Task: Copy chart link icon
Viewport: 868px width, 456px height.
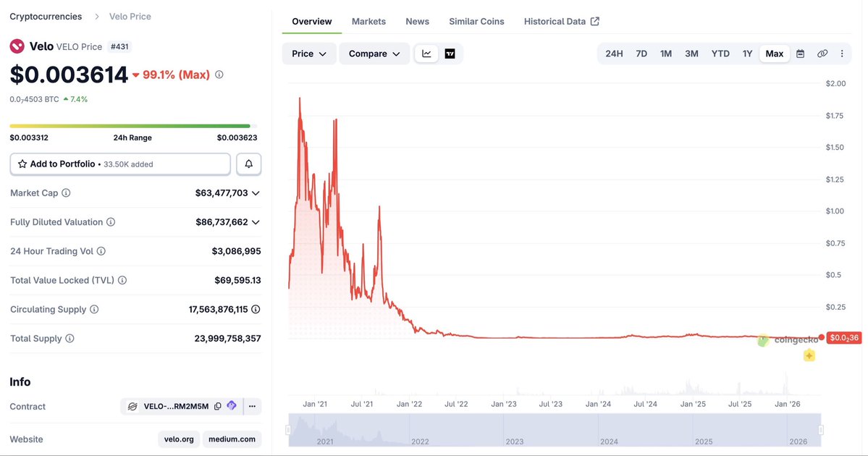Action: pyautogui.click(x=822, y=54)
